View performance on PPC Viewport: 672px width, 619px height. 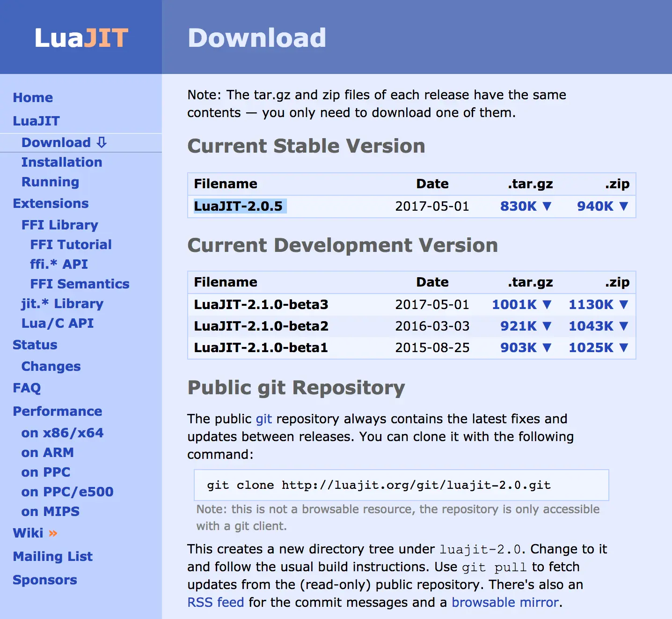tap(46, 472)
